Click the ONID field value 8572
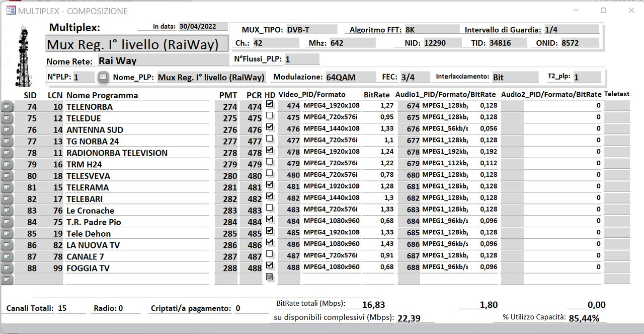This screenshot has height=334, width=644. [580, 43]
